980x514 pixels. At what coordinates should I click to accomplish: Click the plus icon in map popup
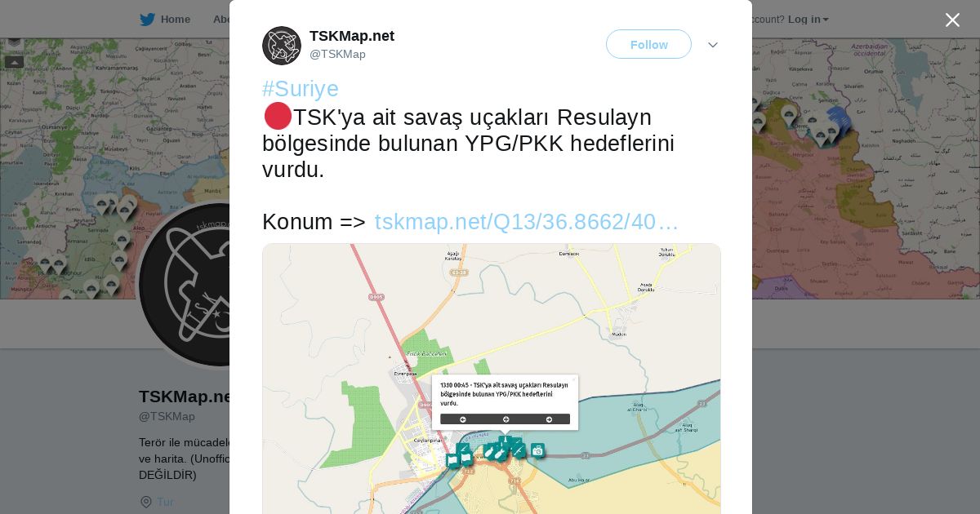[506, 419]
